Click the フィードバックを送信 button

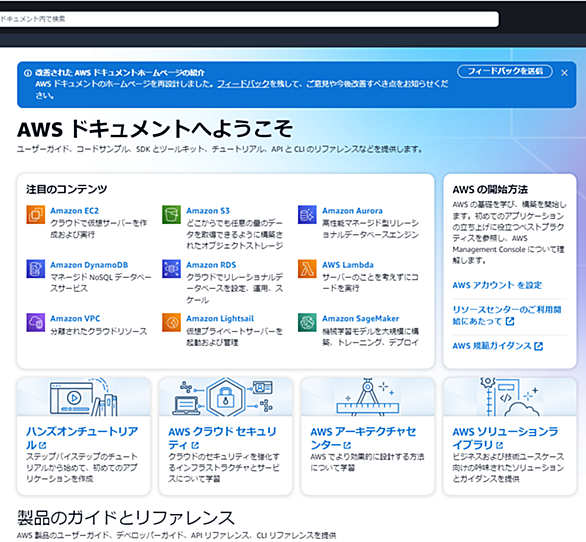pyautogui.click(x=505, y=71)
